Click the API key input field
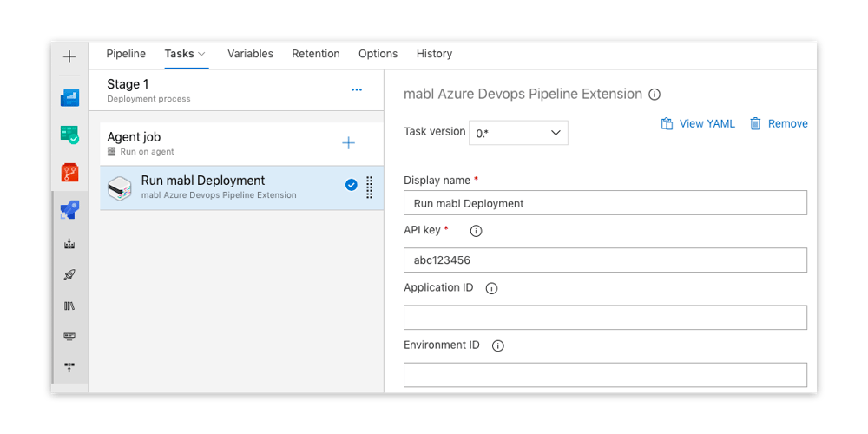Screen dimensions: 868x434 pyautogui.click(x=605, y=260)
